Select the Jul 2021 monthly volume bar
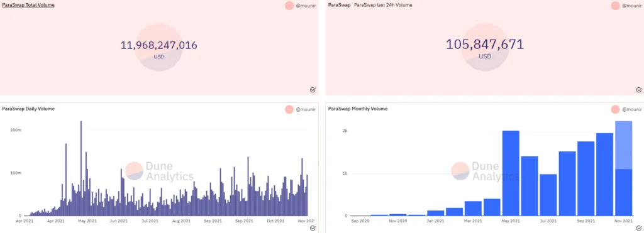644x233 pixels. 548,195
